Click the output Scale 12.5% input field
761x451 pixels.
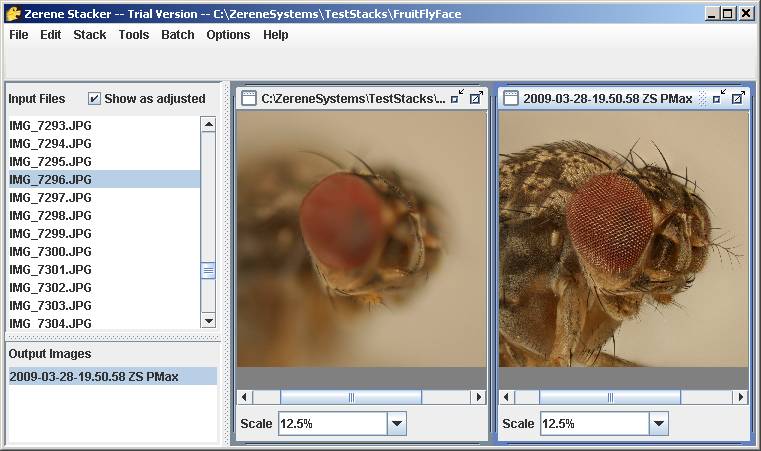(595, 423)
